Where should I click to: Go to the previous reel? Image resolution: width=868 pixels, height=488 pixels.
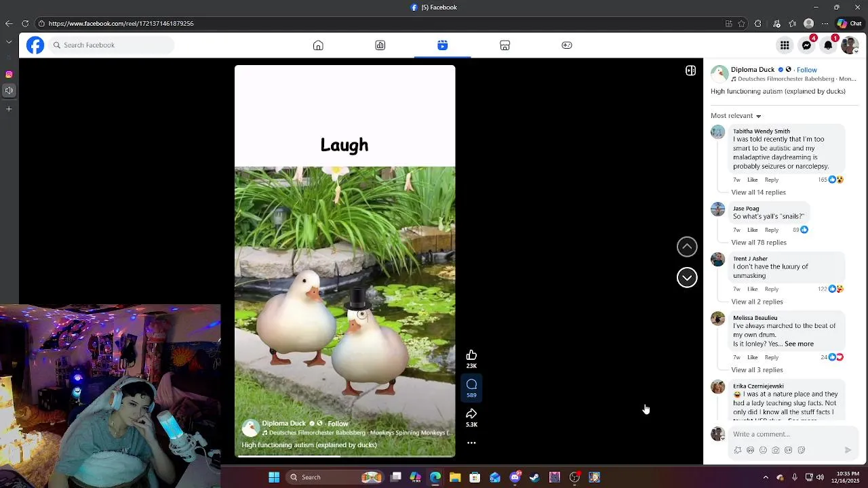coord(687,247)
